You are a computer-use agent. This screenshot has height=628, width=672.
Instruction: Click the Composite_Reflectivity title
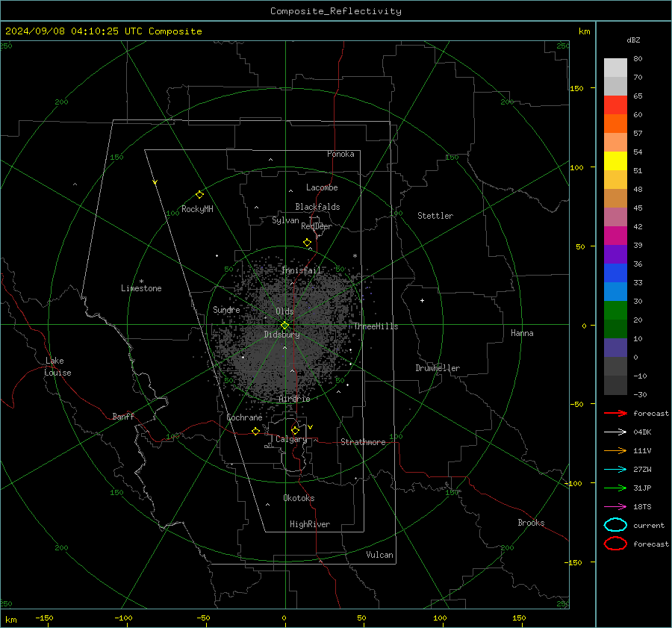[x=336, y=11]
